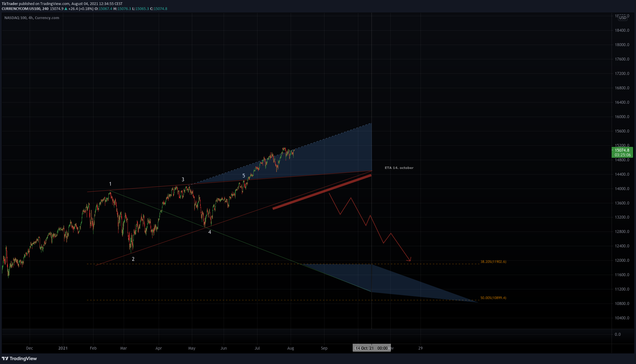Click the countdown timer 03:25:06
The height and width of the screenshot is (364, 636).
[622, 155]
